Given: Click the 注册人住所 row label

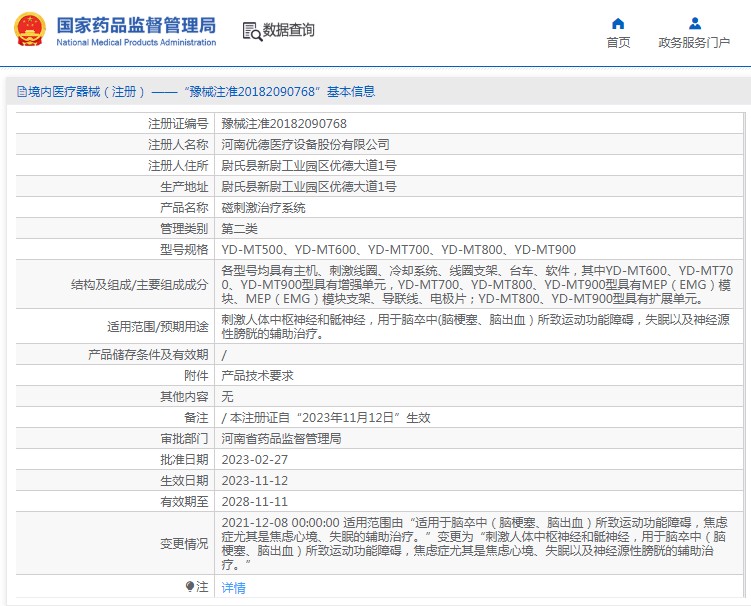Looking at the screenshot, I should click(x=178, y=166).
